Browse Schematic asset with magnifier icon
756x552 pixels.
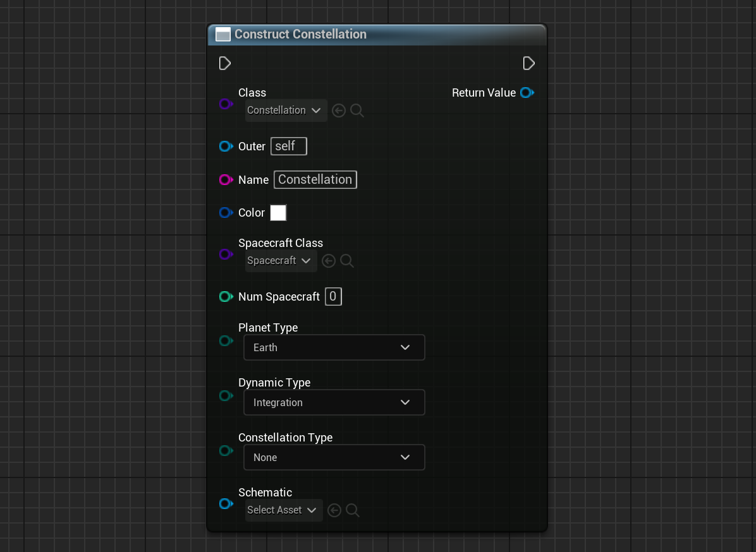coord(353,510)
